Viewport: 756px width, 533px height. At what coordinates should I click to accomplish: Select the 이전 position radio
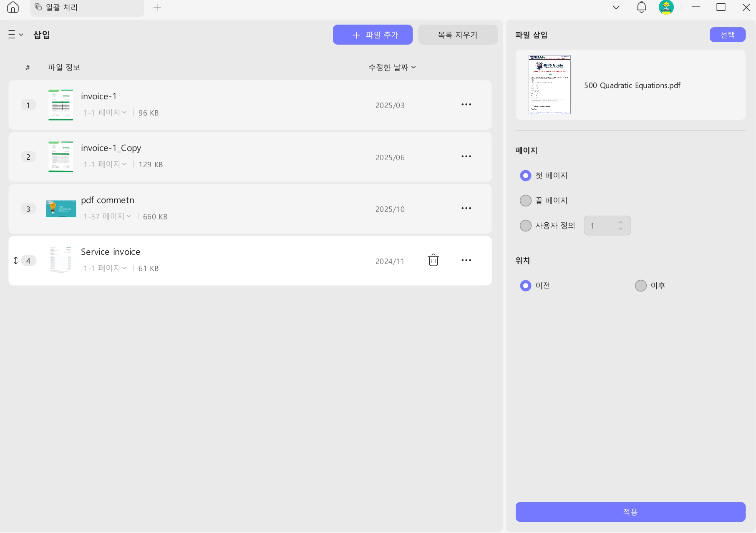(526, 286)
